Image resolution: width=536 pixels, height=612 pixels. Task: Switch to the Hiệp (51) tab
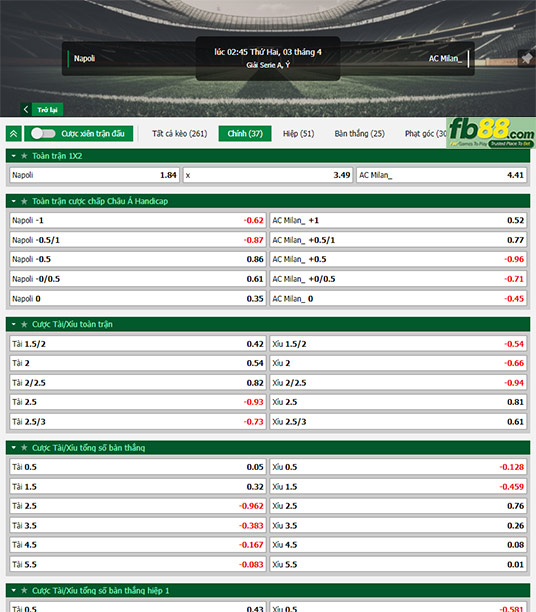click(x=298, y=133)
